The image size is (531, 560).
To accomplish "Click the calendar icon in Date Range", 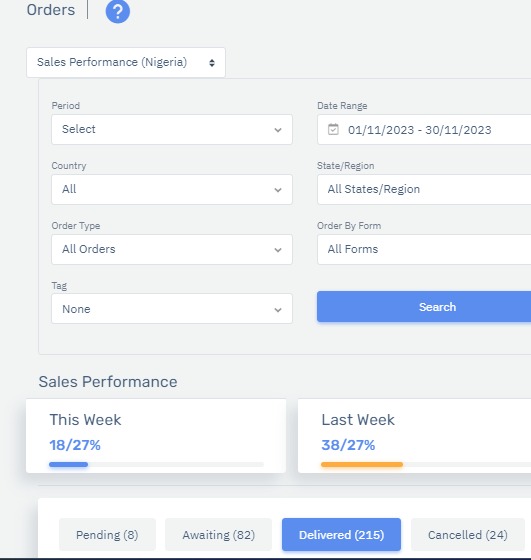I will [x=333, y=129].
